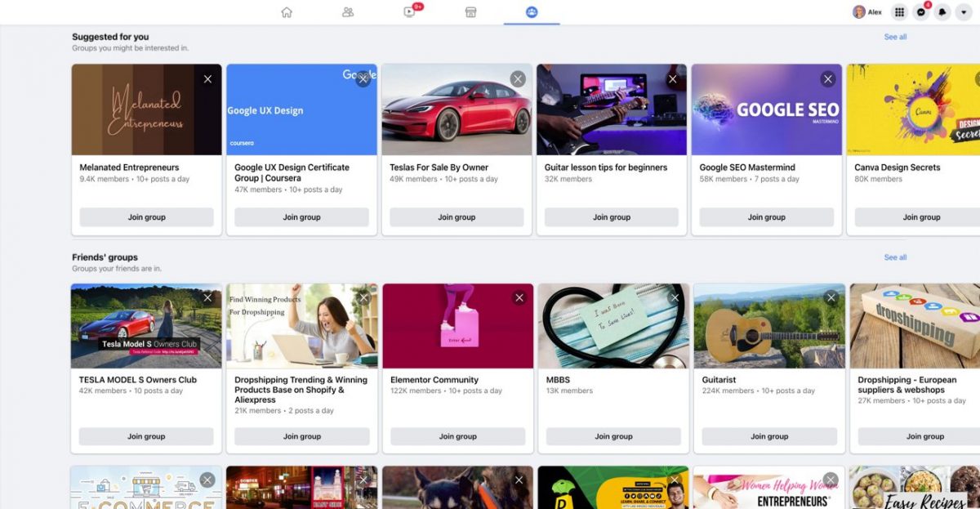980x509 pixels.
Task: Open the Guitar lesson tips for beginners title
Action: point(606,167)
